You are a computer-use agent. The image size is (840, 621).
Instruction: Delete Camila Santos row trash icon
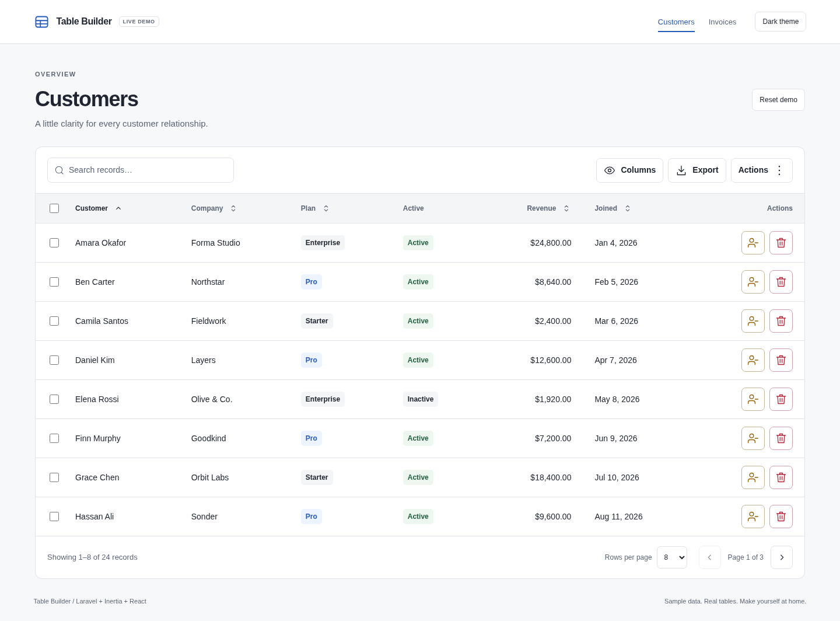(x=781, y=321)
